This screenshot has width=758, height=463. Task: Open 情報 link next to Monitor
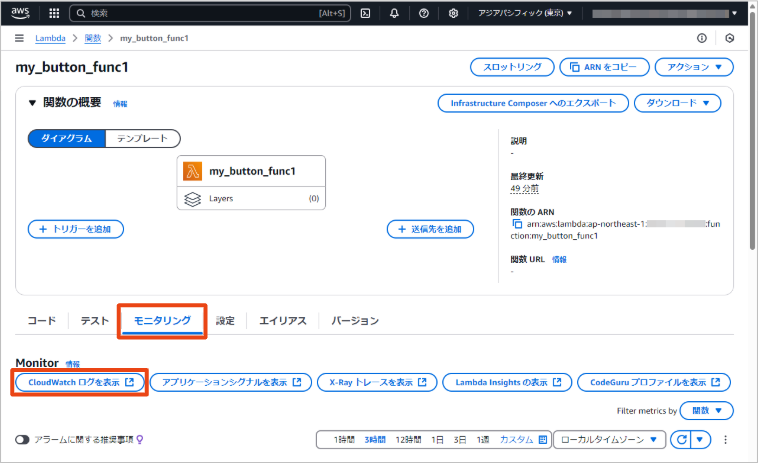73,364
